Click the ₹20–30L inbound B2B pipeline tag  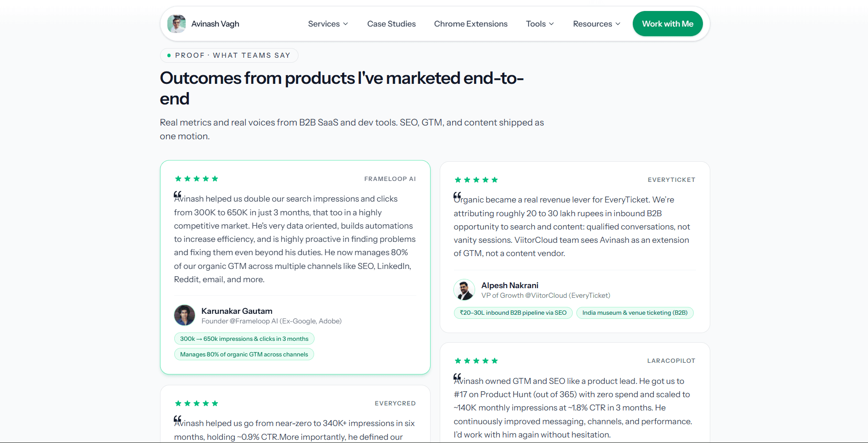click(513, 312)
